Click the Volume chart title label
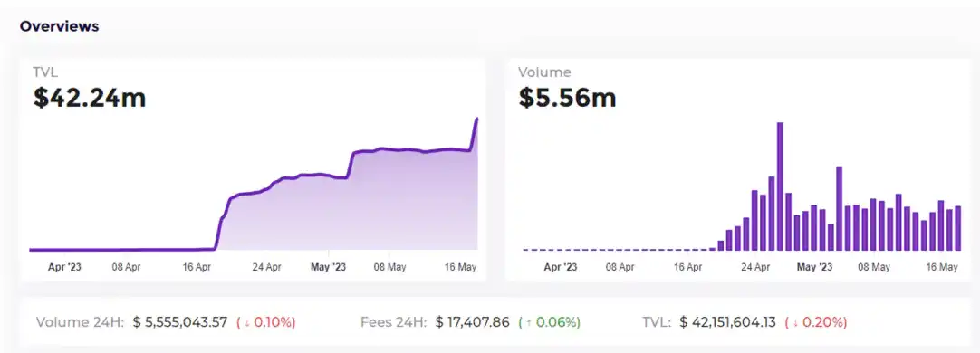Viewport: 980px width, 353px height. tap(543, 72)
